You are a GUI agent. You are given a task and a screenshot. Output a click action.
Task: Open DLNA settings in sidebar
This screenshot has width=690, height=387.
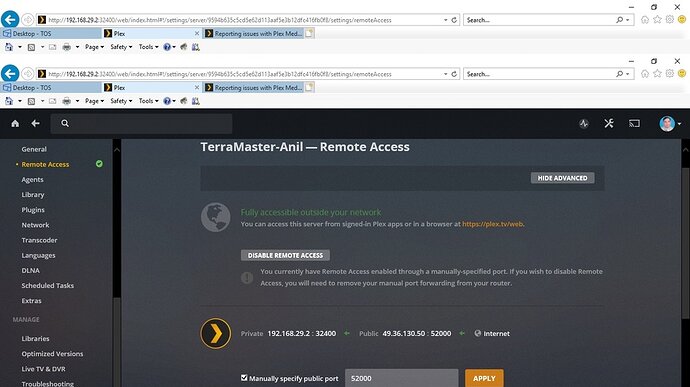[x=30, y=270]
